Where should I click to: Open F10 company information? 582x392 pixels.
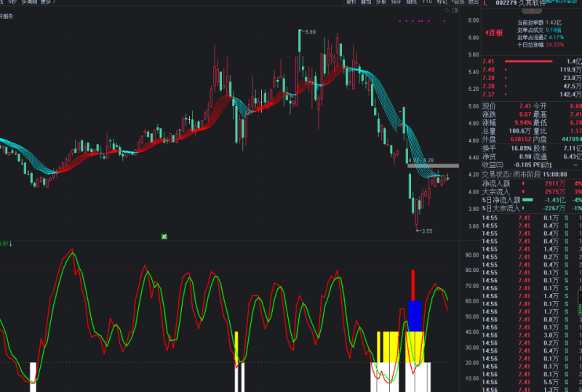coord(426,2)
